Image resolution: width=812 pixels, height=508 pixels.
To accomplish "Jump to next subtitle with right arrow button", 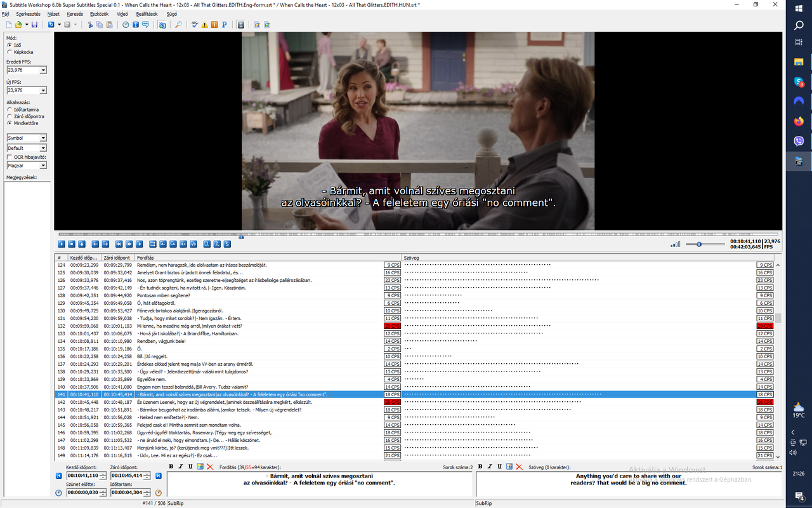I will pos(105,244).
